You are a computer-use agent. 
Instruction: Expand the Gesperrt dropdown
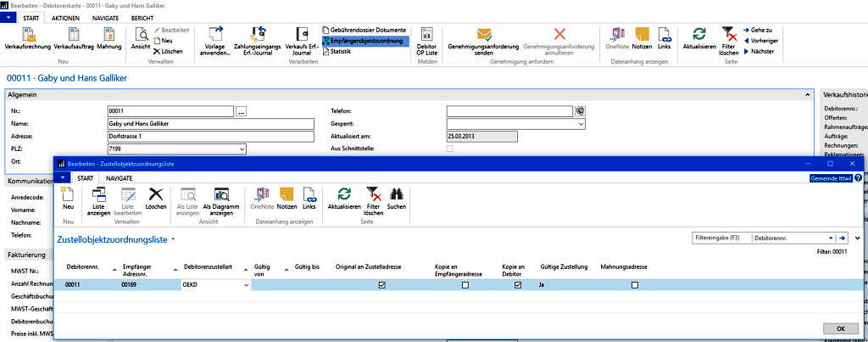[581, 123]
